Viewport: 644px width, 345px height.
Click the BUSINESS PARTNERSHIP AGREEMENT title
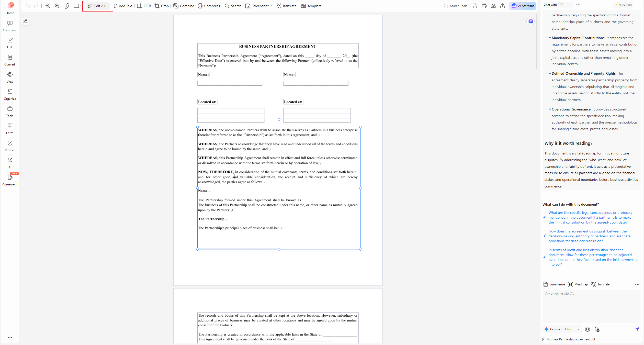277,47
